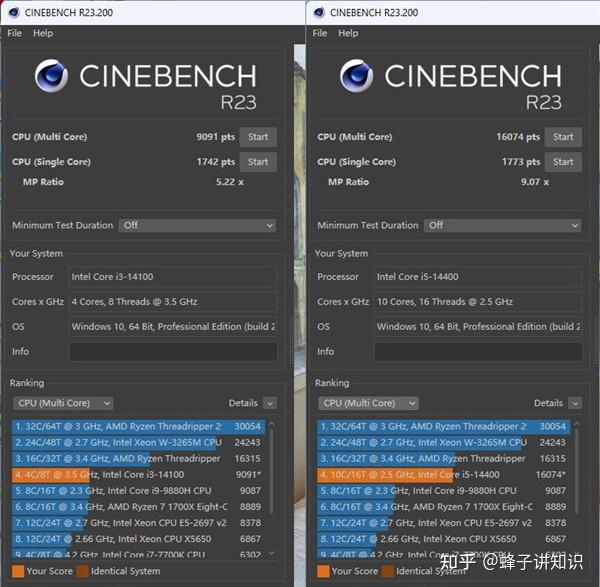Select Xeon X5650 row in left ranking
This screenshot has height=587, width=600.
tap(139, 539)
